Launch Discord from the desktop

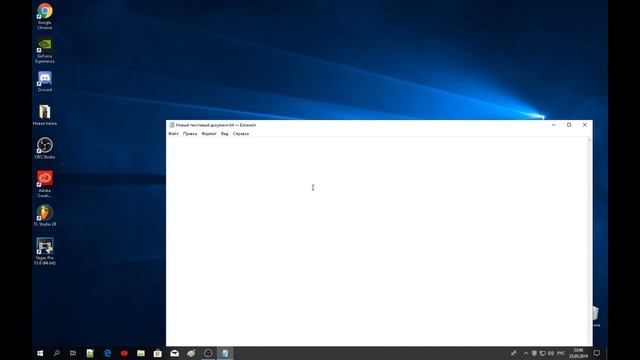44,81
